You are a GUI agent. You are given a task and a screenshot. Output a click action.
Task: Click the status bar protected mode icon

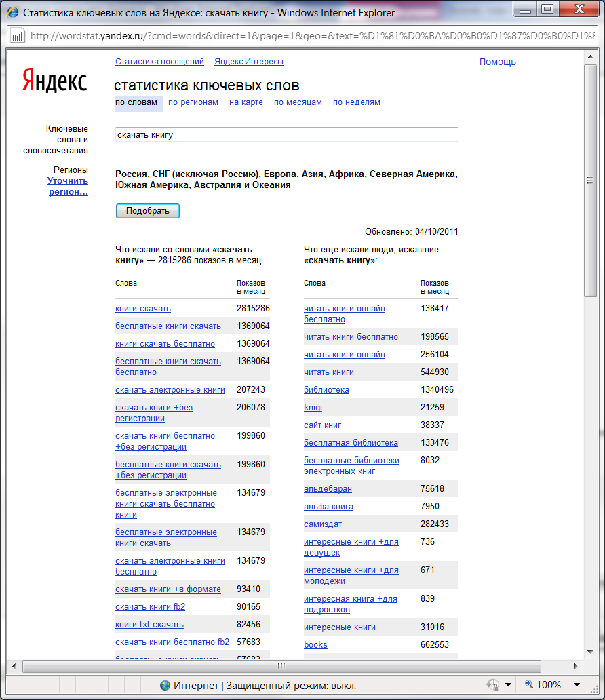pyautogui.click(x=492, y=684)
